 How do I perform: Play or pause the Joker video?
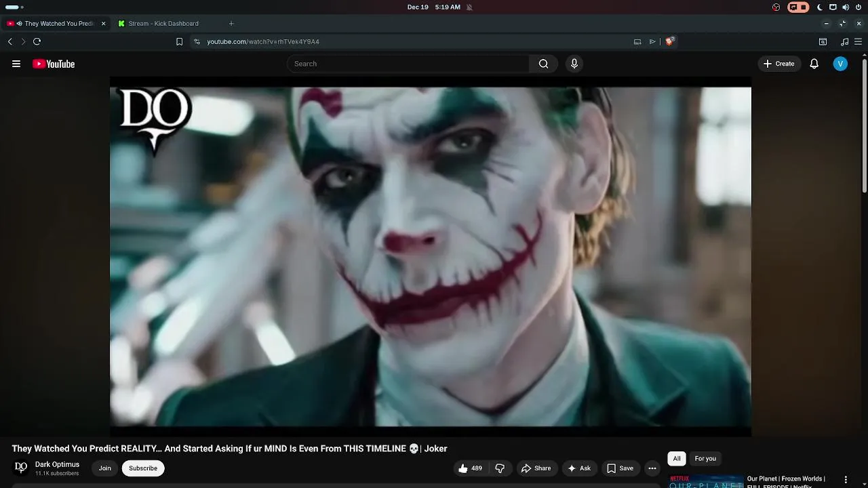click(431, 256)
